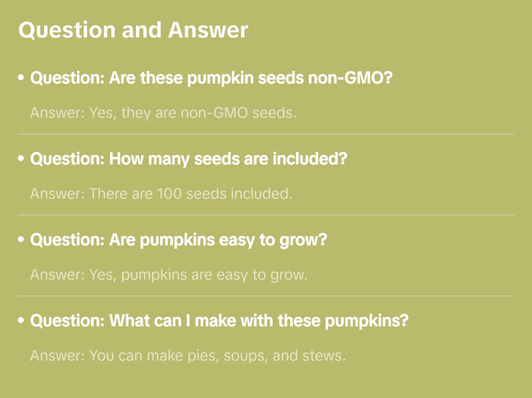
Task: Select the answer "Yes, they are non-GMO seeds."
Action: [x=163, y=113]
